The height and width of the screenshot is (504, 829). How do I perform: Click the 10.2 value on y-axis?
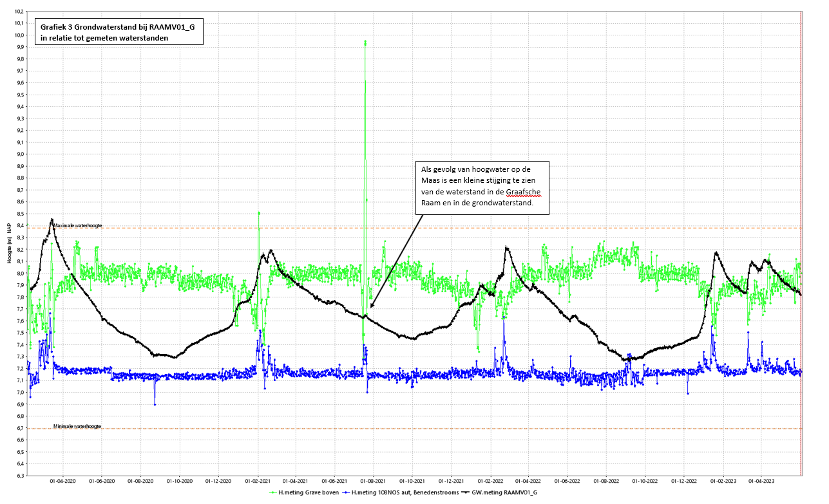pyautogui.click(x=18, y=12)
